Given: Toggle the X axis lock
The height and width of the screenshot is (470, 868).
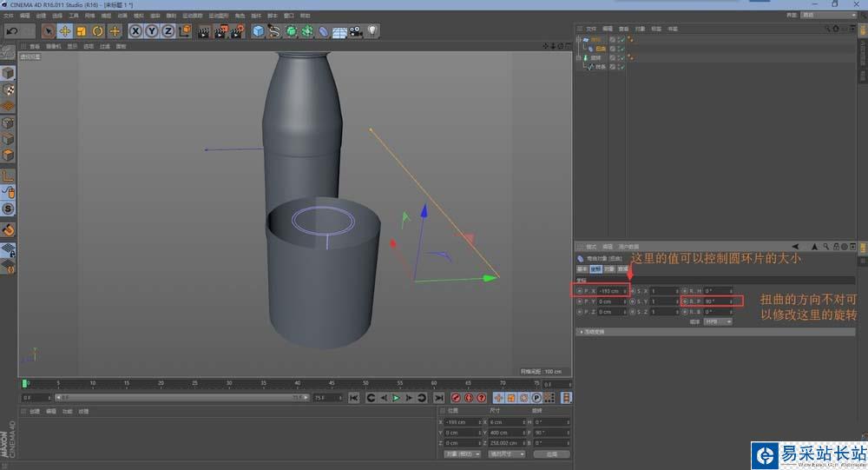Looking at the screenshot, I should [135, 31].
